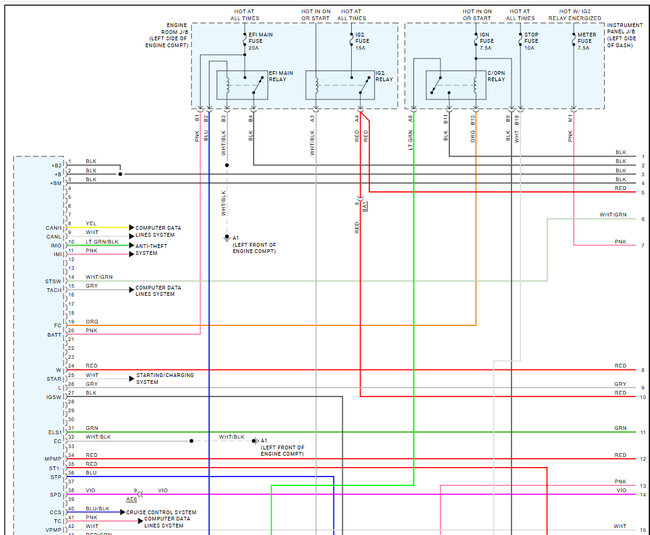Click ground symbol A1 on EC wire
Image resolution: width=650 pixels, height=535 pixels.
[255, 441]
